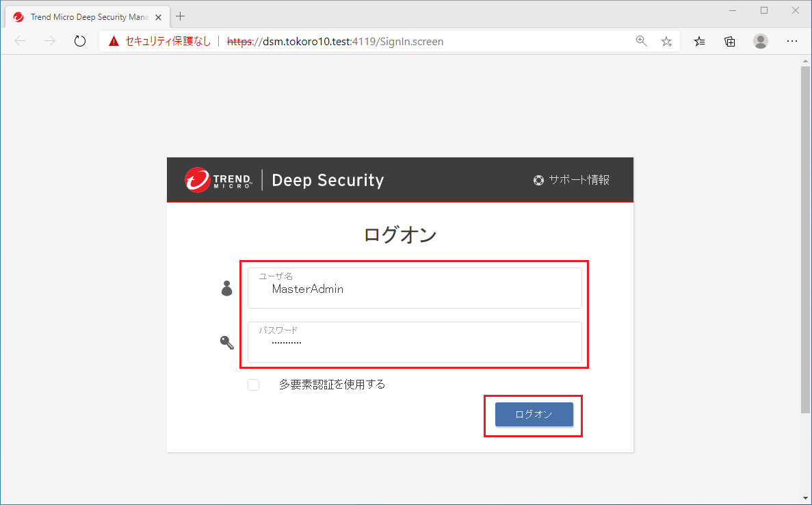The image size is (812, 505).
Task: Click the scrollbar up arrow
Action: click(x=805, y=61)
